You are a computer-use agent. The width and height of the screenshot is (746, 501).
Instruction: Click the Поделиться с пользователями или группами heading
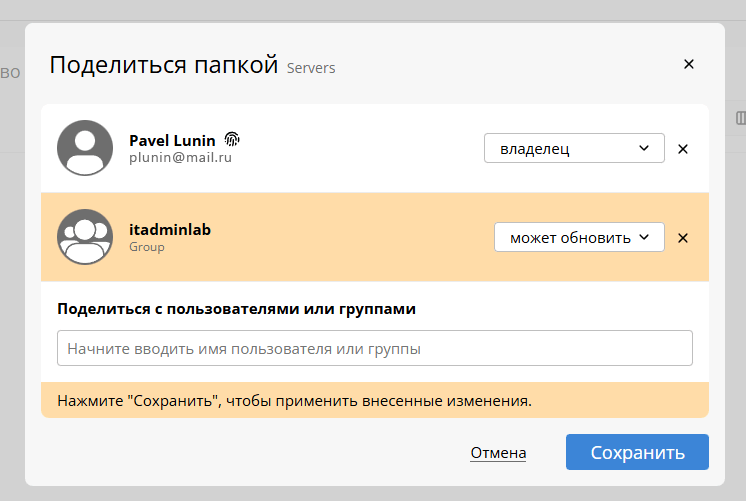point(236,309)
